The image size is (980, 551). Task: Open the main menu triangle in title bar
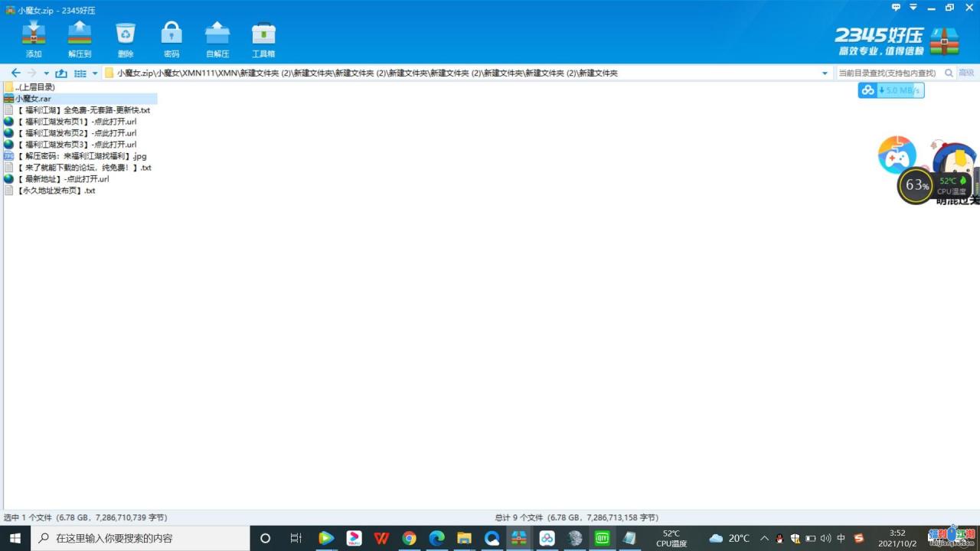(x=913, y=8)
